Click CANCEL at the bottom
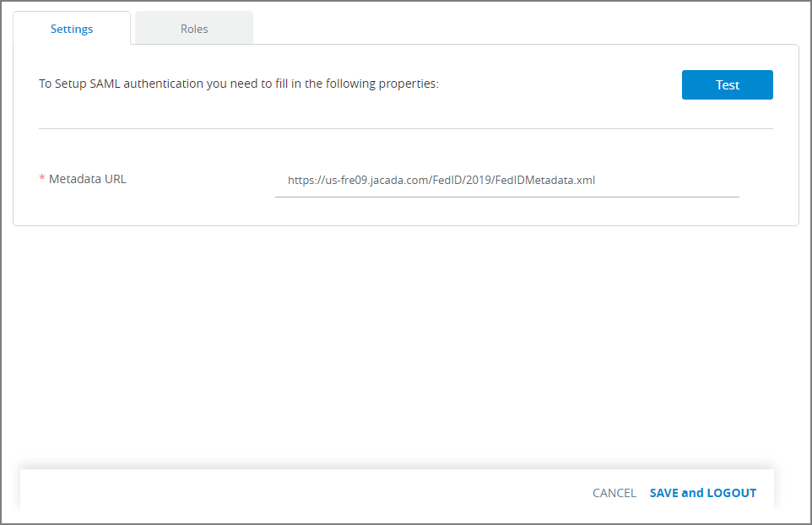Image resolution: width=812 pixels, height=525 pixels. pyautogui.click(x=614, y=493)
